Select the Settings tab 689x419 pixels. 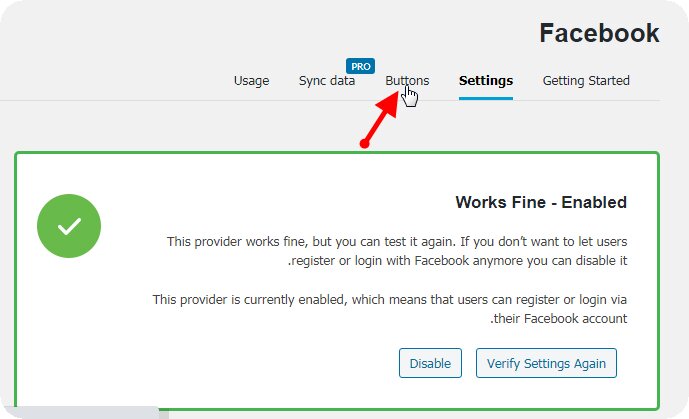pyautogui.click(x=486, y=81)
